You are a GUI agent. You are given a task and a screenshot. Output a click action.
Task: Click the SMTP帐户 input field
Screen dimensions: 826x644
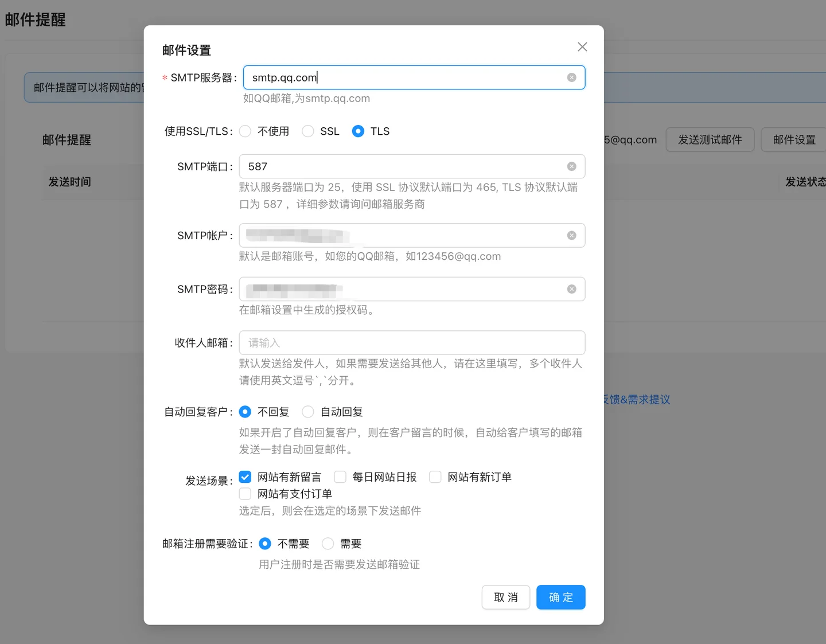point(412,235)
